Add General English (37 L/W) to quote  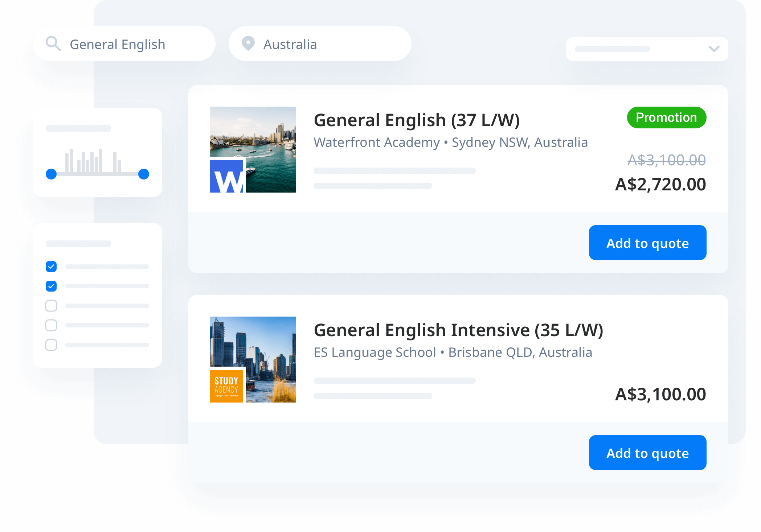pyautogui.click(x=647, y=243)
